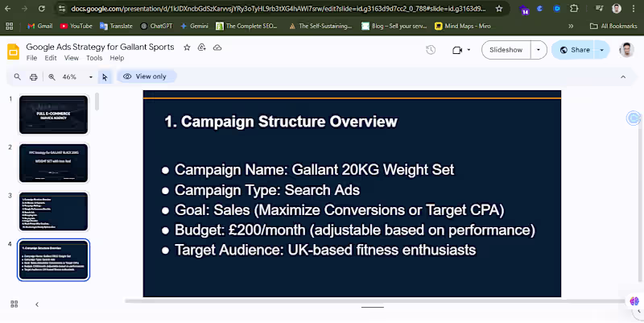Select slide 2 thumbnail in filmstrip
The width and height of the screenshot is (644, 323).
[x=53, y=164]
